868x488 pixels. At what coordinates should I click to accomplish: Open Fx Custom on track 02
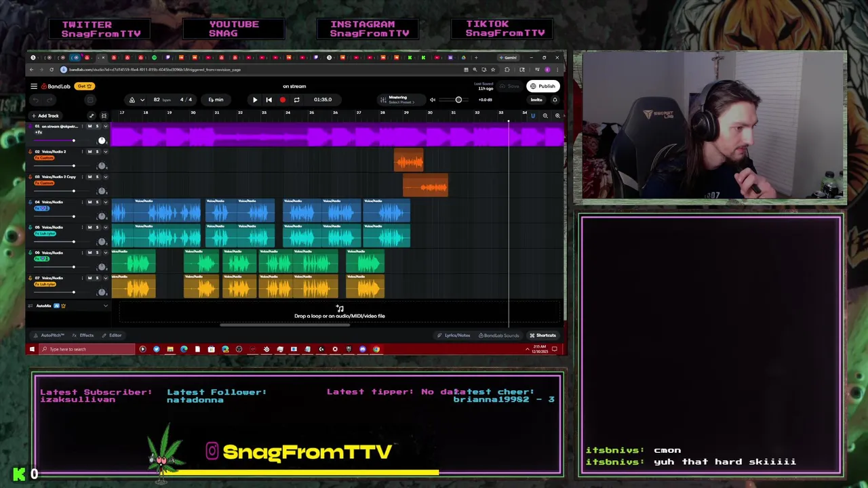pyautogui.click(x=44, y=158)
